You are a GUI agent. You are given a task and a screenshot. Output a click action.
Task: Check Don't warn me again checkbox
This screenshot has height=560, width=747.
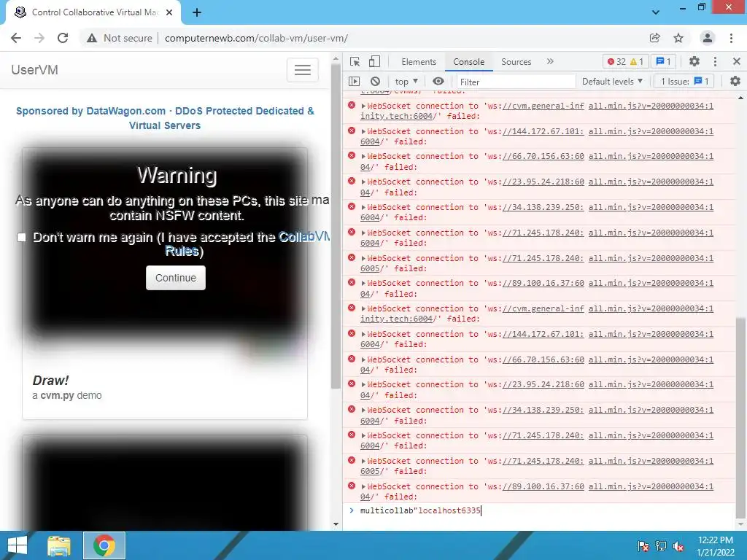21,237
